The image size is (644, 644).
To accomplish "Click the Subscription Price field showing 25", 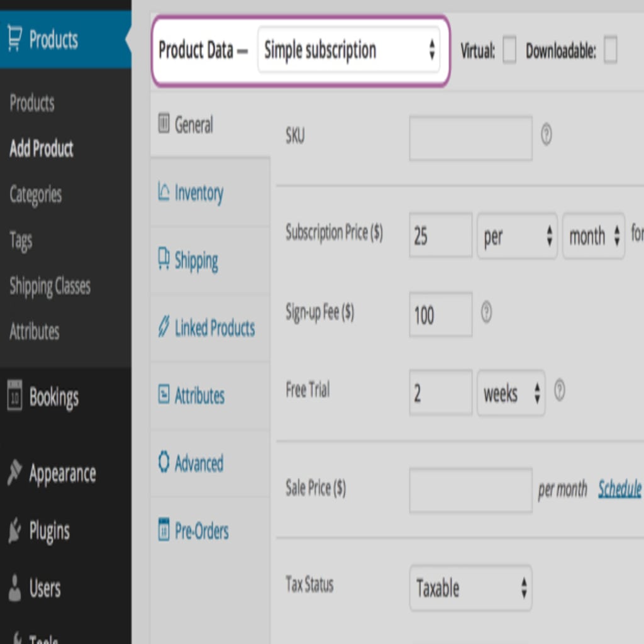I will (x=441, y=235).
